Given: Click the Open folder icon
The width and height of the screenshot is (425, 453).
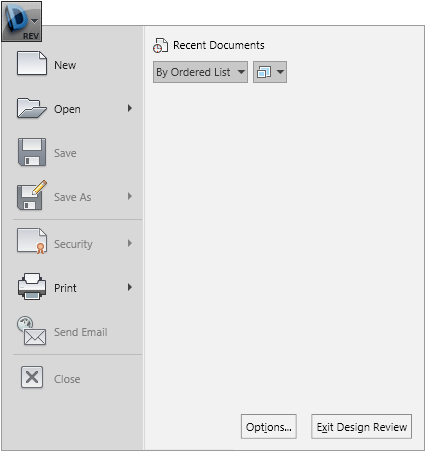Looking at the screenshot, I should pyautogui.click(x=32, y=108).
